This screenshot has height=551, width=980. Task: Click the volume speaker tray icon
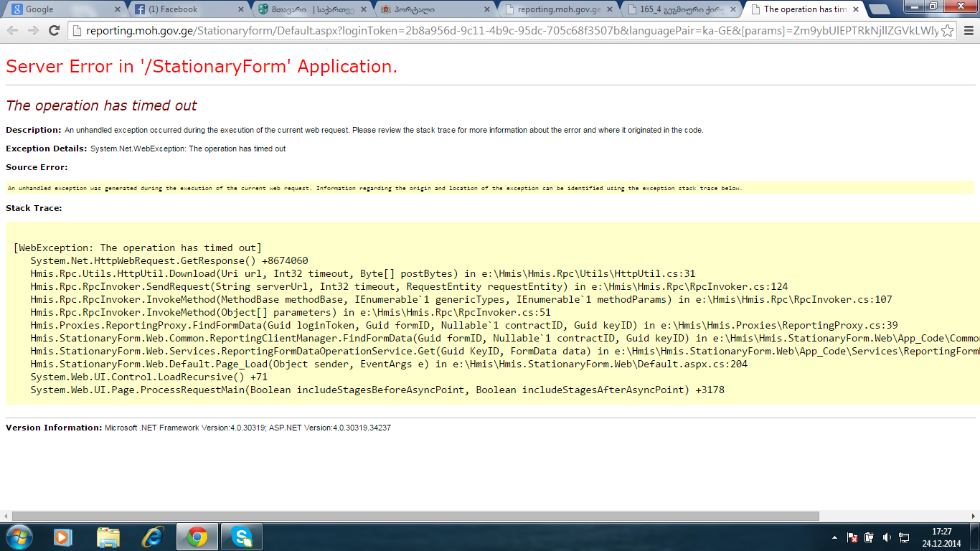tap(887, 537)
